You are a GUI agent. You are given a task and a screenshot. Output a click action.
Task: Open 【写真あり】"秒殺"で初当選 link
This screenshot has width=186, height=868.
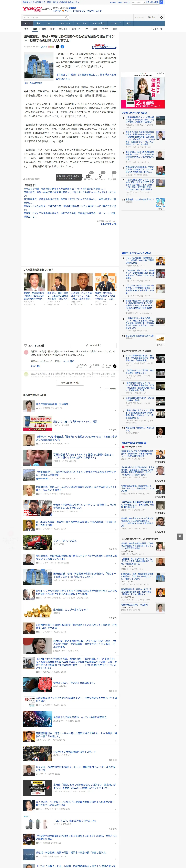coord(86,77)
